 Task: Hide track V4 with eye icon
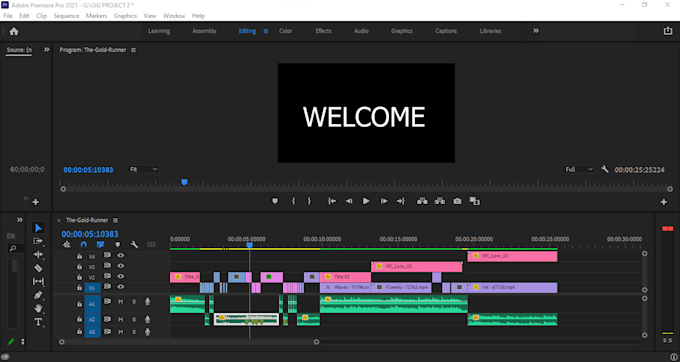[121, 256]
